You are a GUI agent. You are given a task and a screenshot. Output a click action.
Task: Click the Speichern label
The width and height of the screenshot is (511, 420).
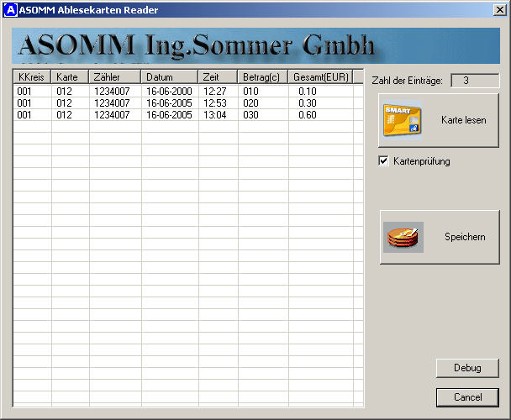click(465, 237)
